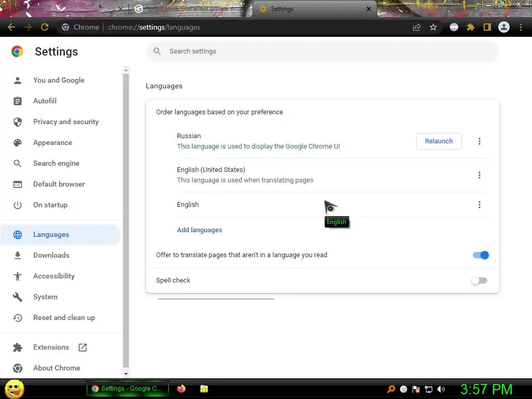The height and width of the screenshot is (399, 532).
Task: Click the Russian language name
Action: tap(189, 136)
